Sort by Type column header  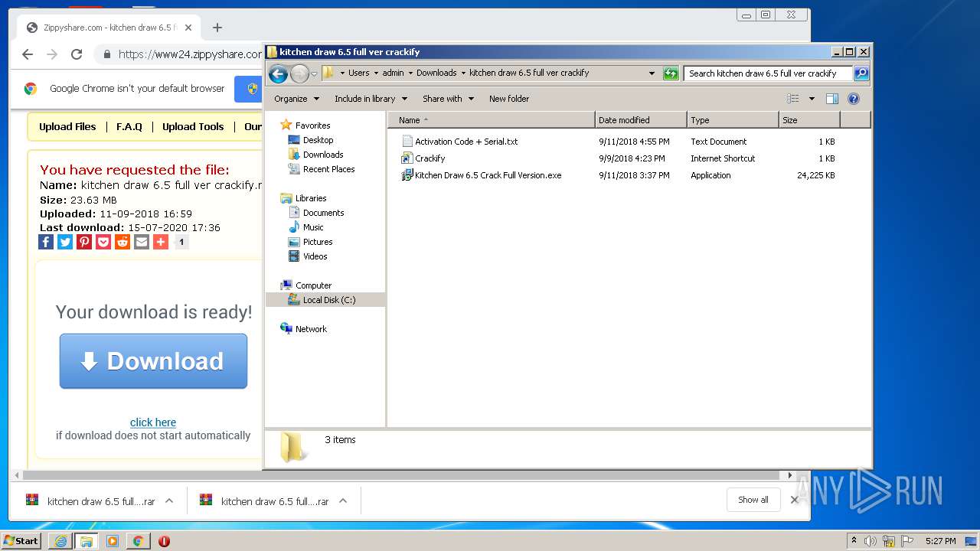(x=733, y=120)
